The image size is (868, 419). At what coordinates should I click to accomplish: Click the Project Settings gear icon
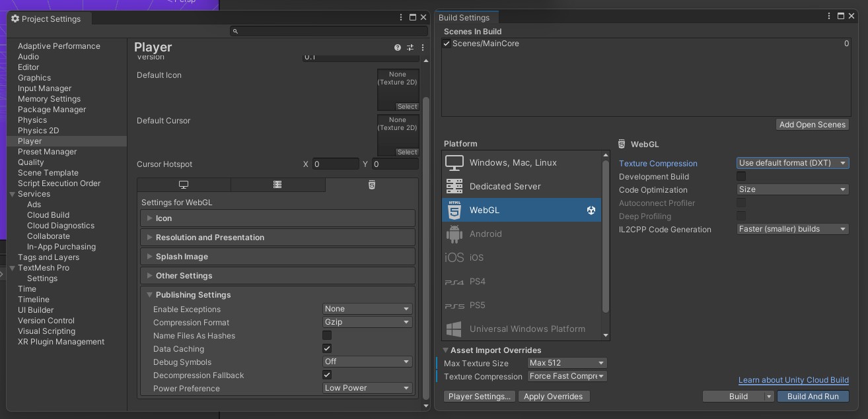(x=15, y=18)
